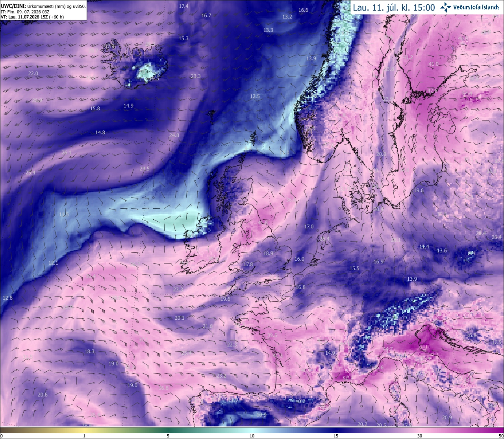Viewport: 504px width, 439px height.
Task: Click the 44.7 value over northern Italy
Action: click(388, 349)
